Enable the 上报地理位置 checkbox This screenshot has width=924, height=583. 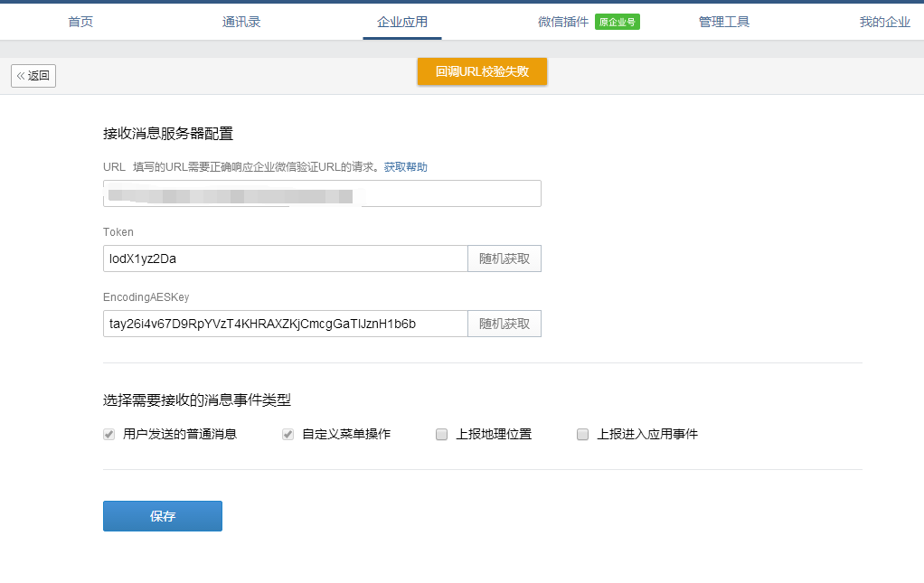click(442, 435)
